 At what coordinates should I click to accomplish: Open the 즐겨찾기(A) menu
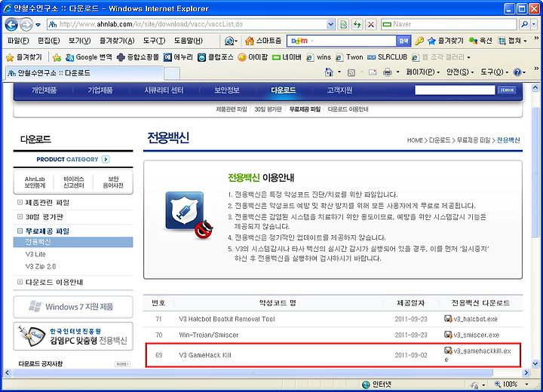pyautogui.click(x=117, y=41)
